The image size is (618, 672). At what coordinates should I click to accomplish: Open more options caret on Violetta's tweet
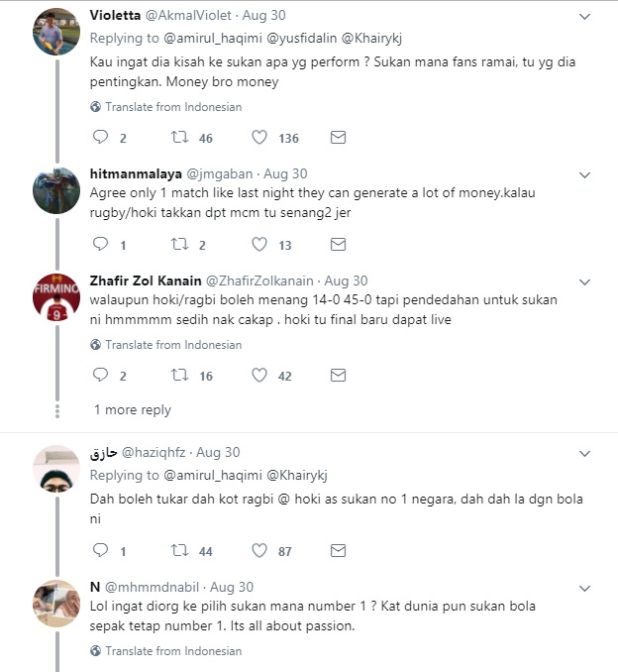(584, 17)
